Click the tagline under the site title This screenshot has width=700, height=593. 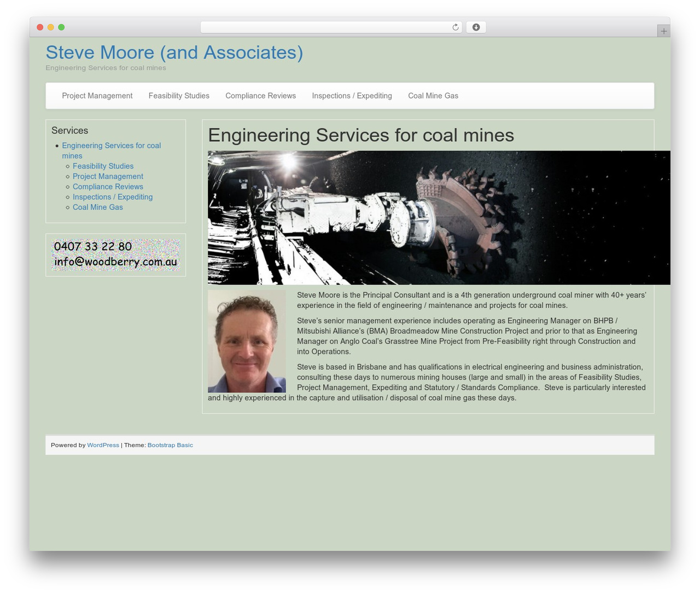click(106, 68)
